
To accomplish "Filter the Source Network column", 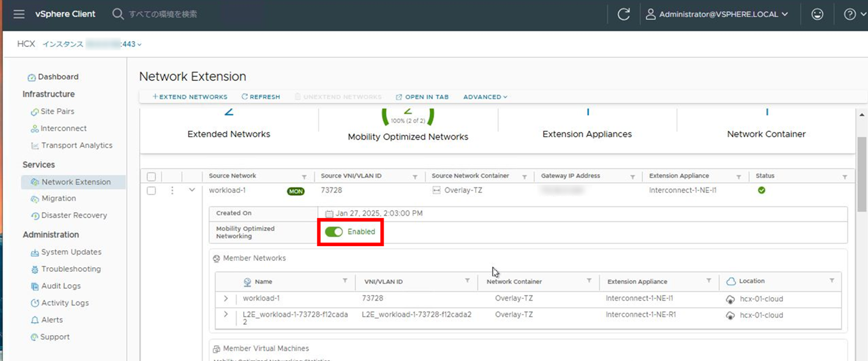I will click(304, 176).
